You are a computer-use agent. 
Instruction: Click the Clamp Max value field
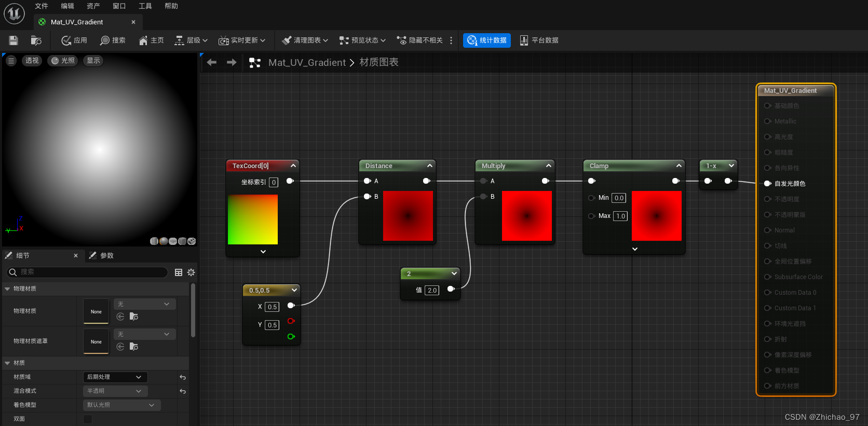pyautogui.click(x=620, y=216)
